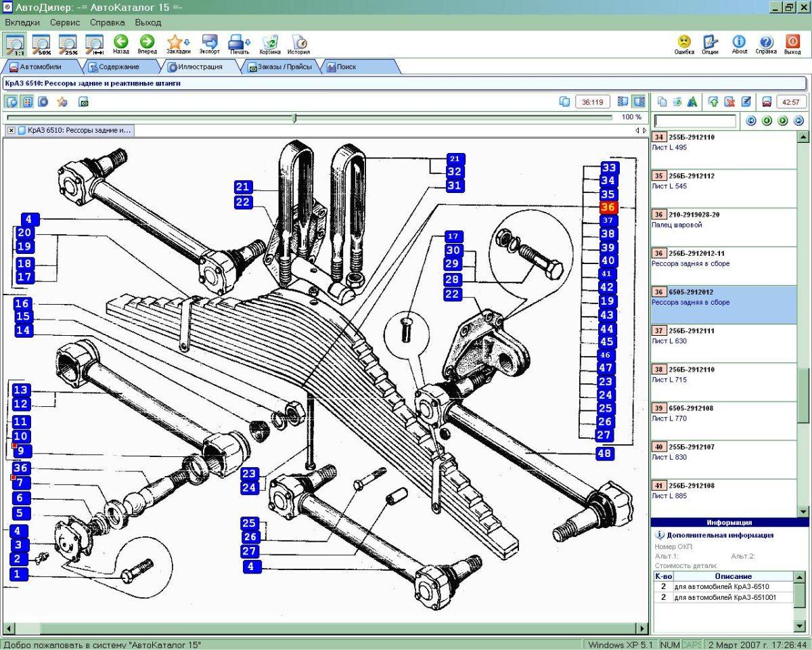This screenshot has height=650, width=812.
Task: Select part row 256Б-2912111 Лист L 630
Action: coord(724,343)
